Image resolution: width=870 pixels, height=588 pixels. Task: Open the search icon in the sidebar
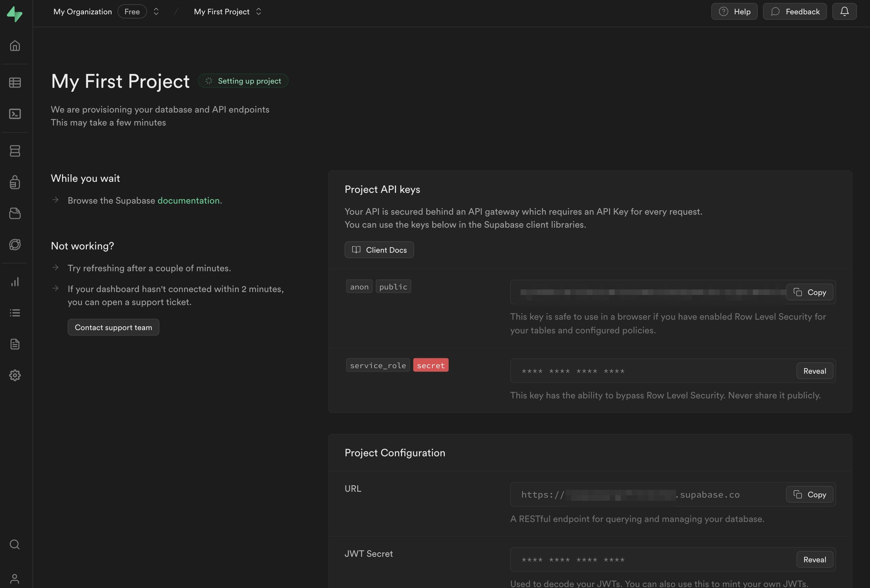pos(15,544)
